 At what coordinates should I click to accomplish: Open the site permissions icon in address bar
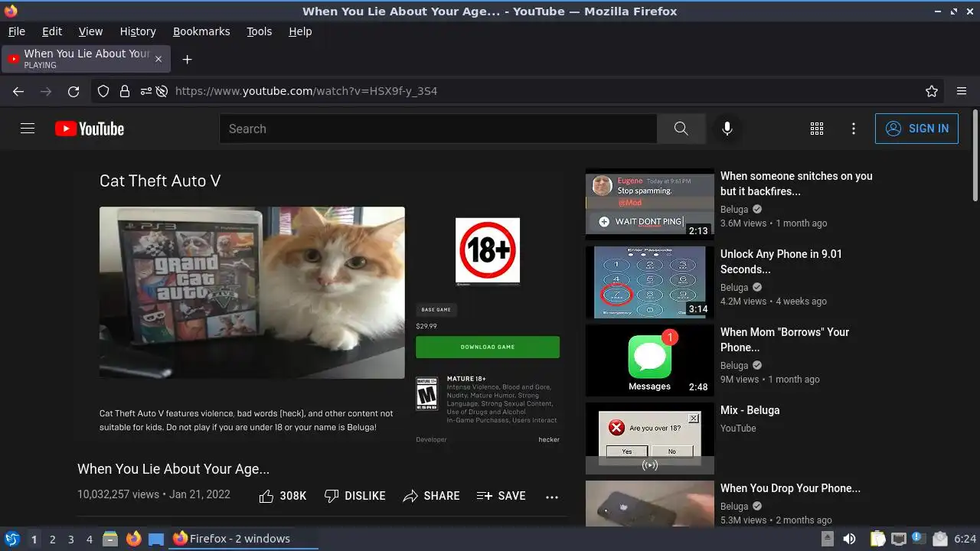point(145,91)
